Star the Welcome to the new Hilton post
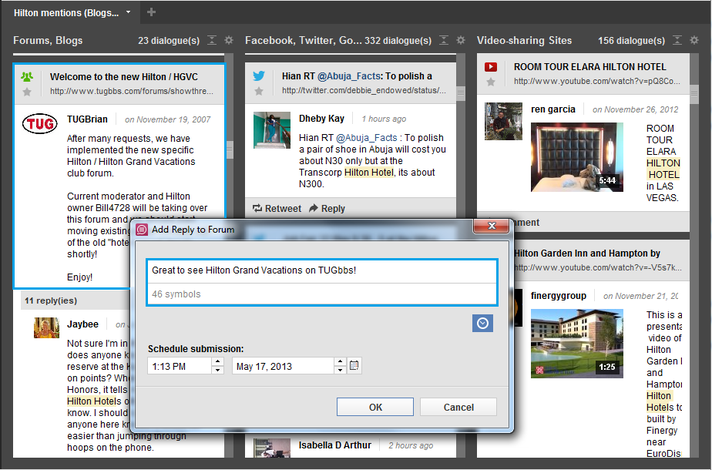 click(27, 92)
